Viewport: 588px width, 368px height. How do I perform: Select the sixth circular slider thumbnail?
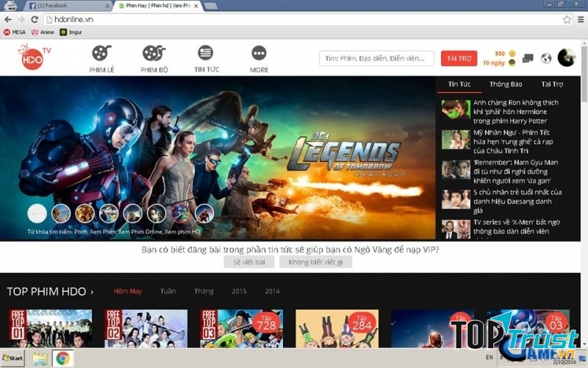157,213
